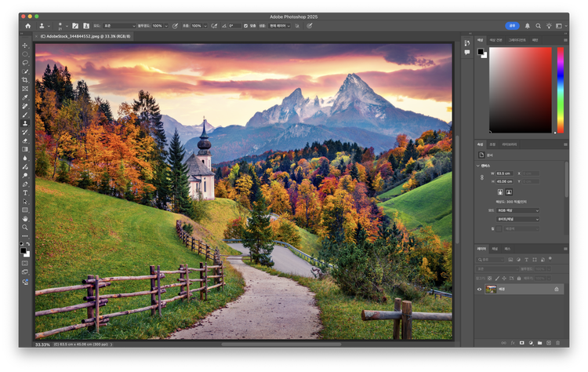588x372 pixels.
Task: Select the Lasso tool
Action: pyautogui.click(x=25, y=63)
